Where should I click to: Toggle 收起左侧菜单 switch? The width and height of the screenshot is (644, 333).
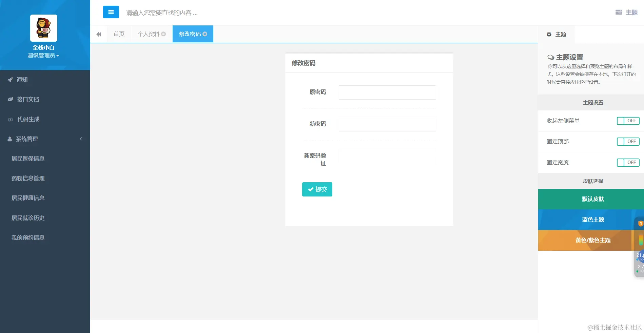(x=628, y=121)
